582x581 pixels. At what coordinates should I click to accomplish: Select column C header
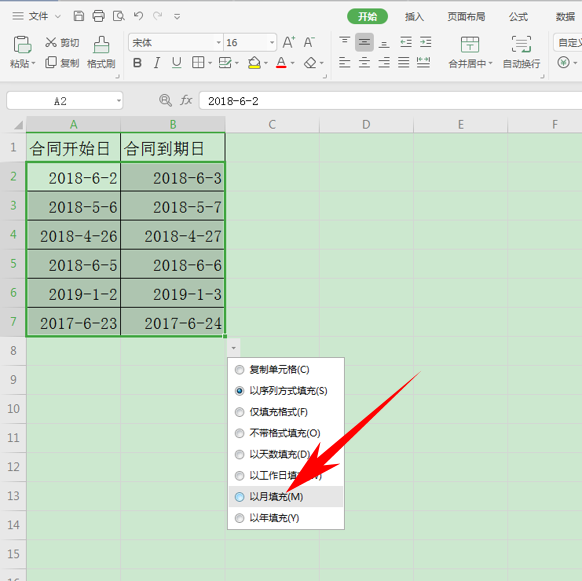pos(272,124)
